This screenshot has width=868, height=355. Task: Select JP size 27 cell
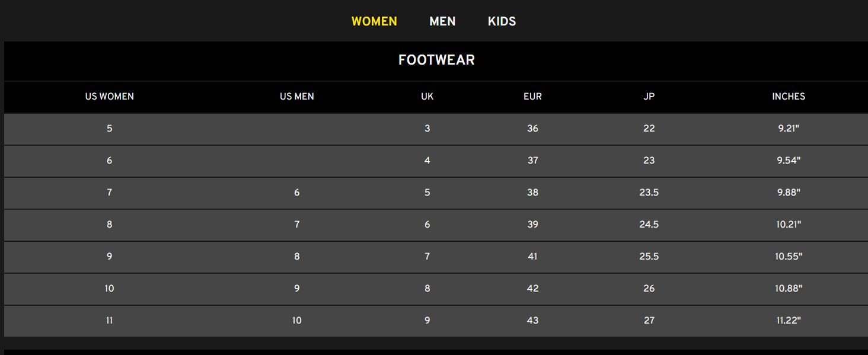pyautogui.click(x=649, y=321)
